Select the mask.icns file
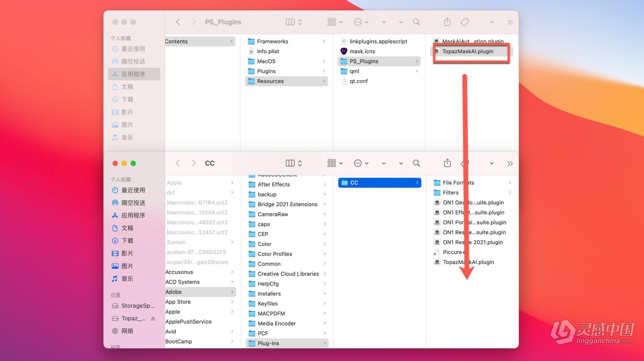The width and height of the screenshot is (644, 361). 379,51
